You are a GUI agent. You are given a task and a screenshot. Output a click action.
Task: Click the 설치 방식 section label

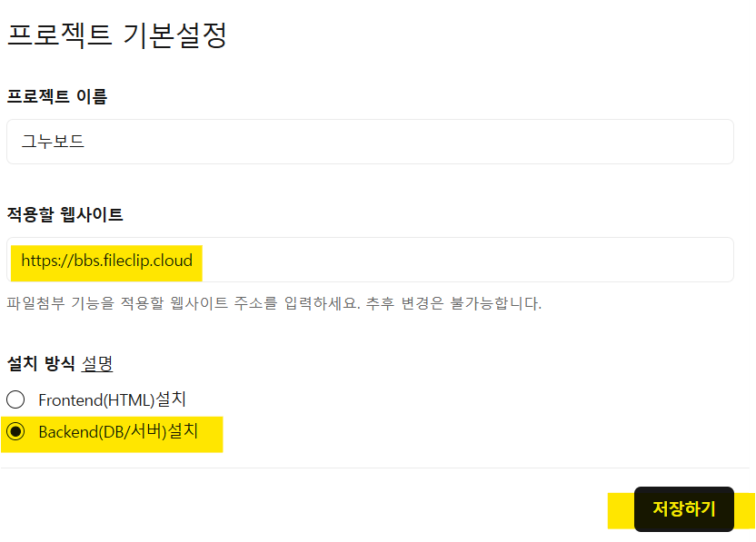40,364
